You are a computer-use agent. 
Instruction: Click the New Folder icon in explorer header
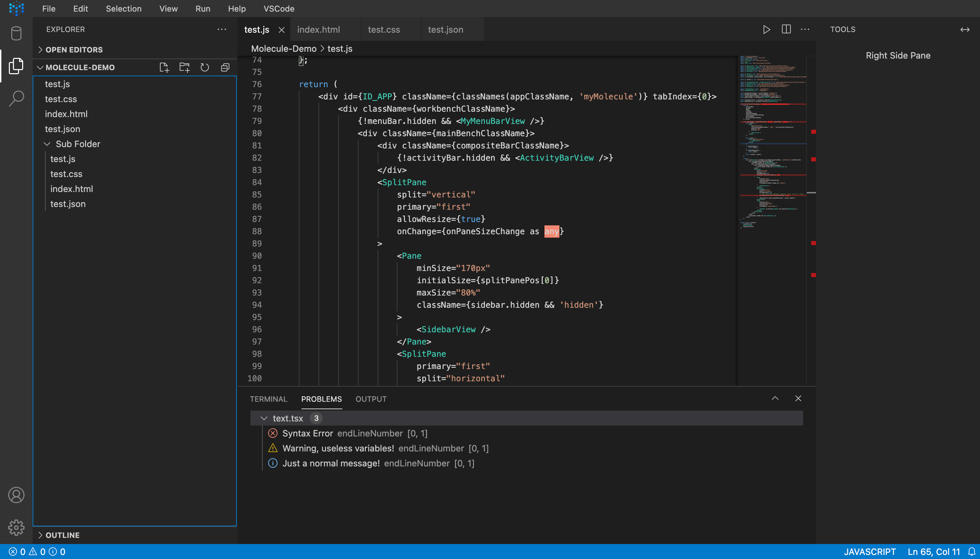pos(184,67)
